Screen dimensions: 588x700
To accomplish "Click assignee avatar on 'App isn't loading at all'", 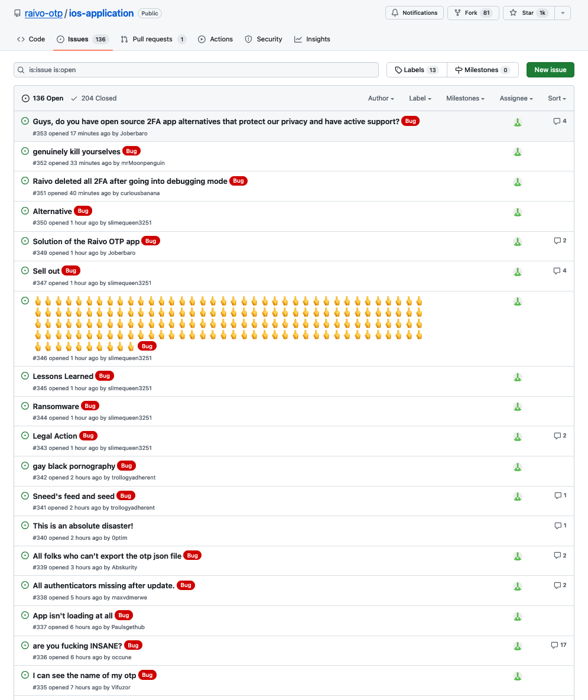I will pyautogui.click(x=518, y=617).
